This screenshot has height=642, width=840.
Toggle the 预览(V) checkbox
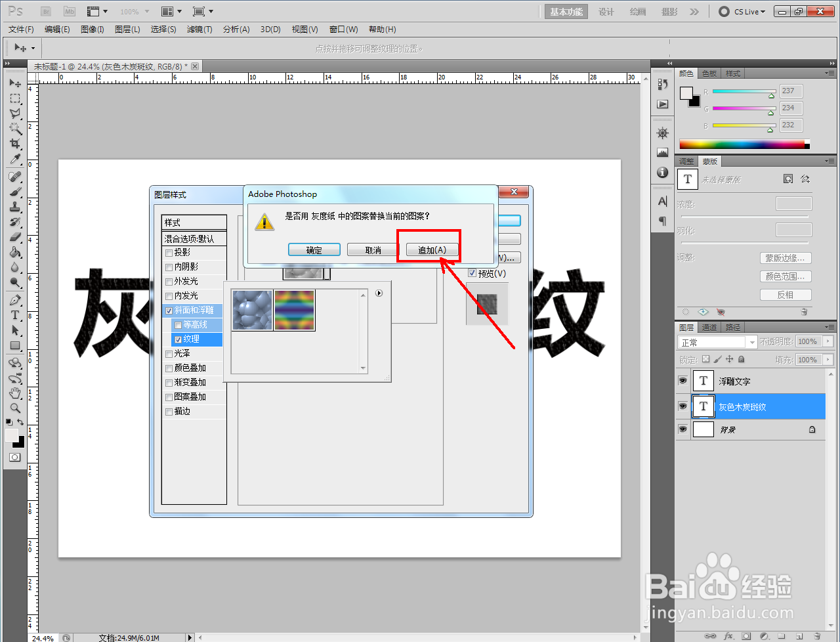click(472, 273)
